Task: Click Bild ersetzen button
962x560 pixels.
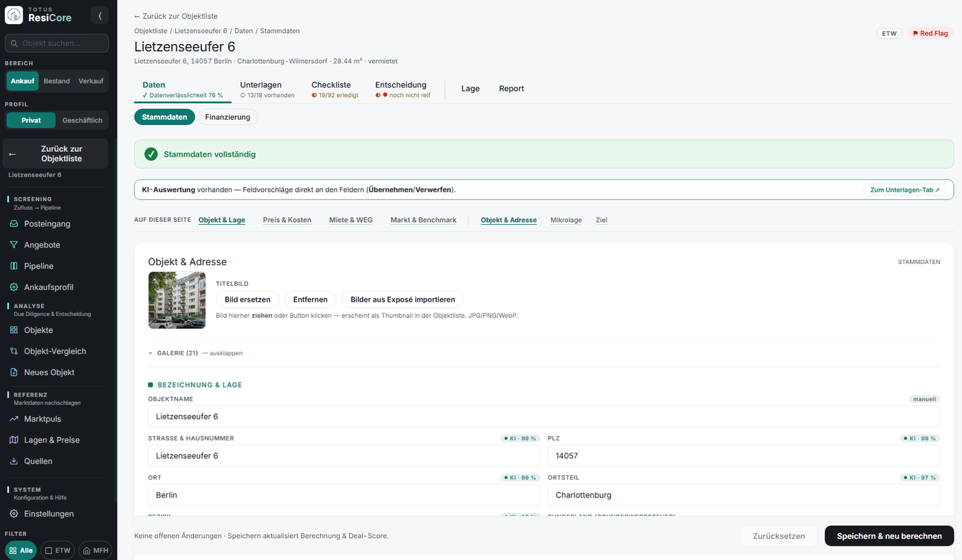Action: pos(247,300)
